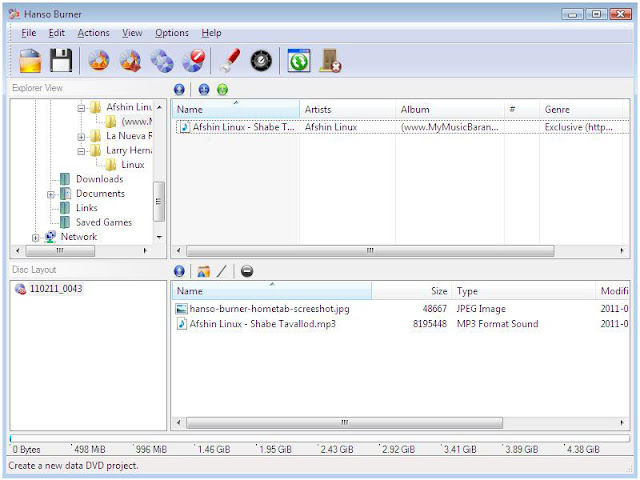Click the first burning disc toolbar icon
The width and height of the screenshot is (640, 480).
coord(99,61)
